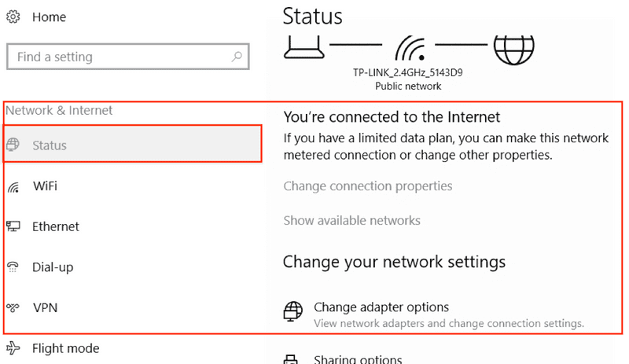The image size is (629, 364).
Task: Click the search magnifier icon
Action: tap(237, 57)
